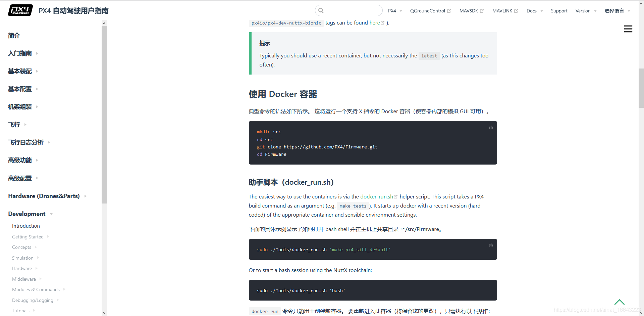Click the PX4 Autopilot logo
The width and height of the screenshot is (644, 316).
tap(20, 10)
